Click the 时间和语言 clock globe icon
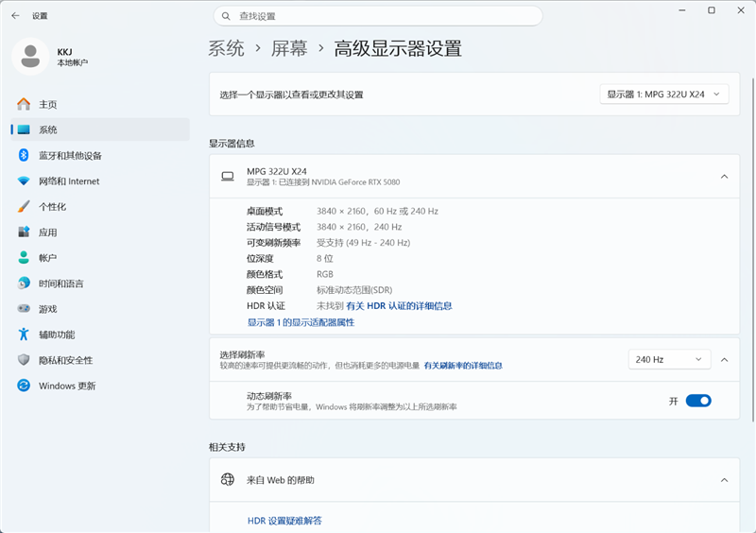This screenshot has height=533, width=756. pos(24,284)
